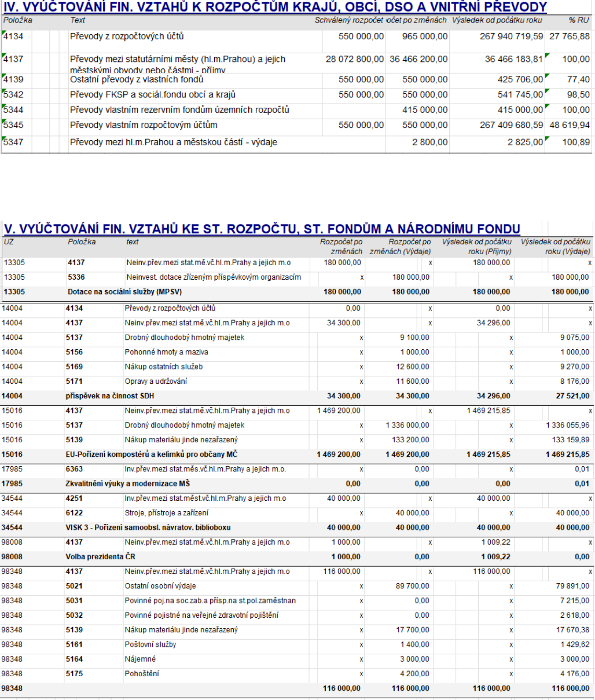Click value 34 296,00 in row 4137
Screen dimensions: 595x700
click(x=494, y=323)
